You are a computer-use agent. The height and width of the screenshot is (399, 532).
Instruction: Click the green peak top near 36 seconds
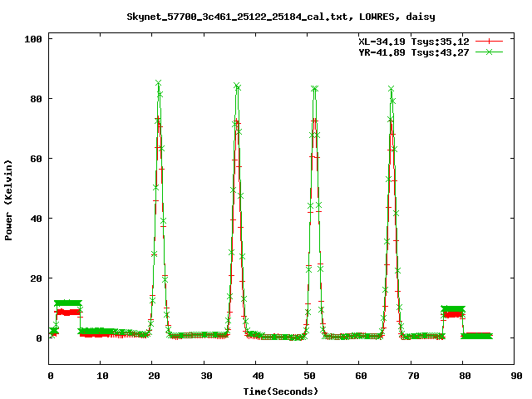pyautogui.click(x=237, y=86)
